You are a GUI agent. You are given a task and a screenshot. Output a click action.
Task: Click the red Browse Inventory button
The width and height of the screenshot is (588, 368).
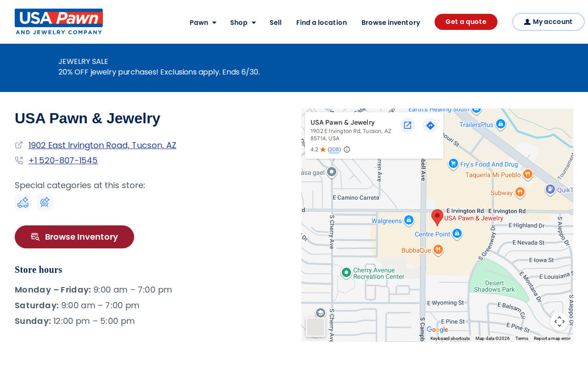coord(74,237)
